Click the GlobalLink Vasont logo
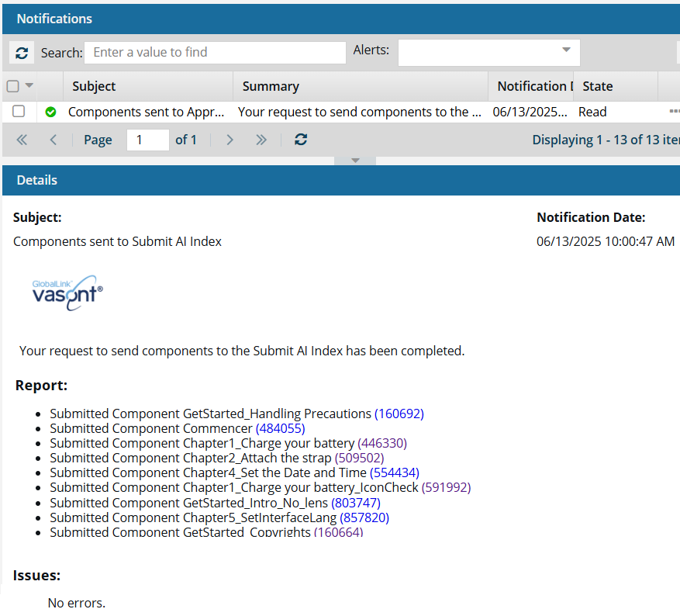The height and width of the screenshot is (616, 680). [67, 292]
